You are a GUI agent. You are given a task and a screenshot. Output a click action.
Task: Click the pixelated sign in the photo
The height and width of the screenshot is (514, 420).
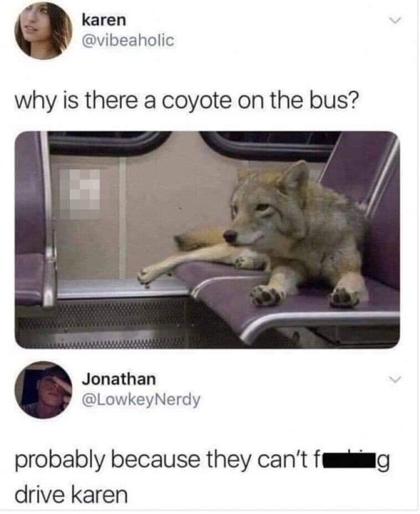coord(80,193)
